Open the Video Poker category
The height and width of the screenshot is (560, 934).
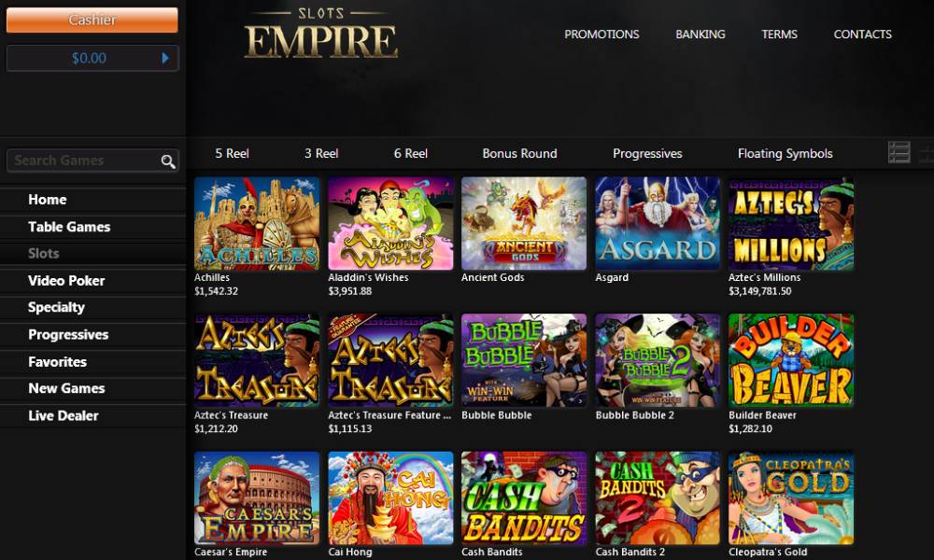click(66, 281)
